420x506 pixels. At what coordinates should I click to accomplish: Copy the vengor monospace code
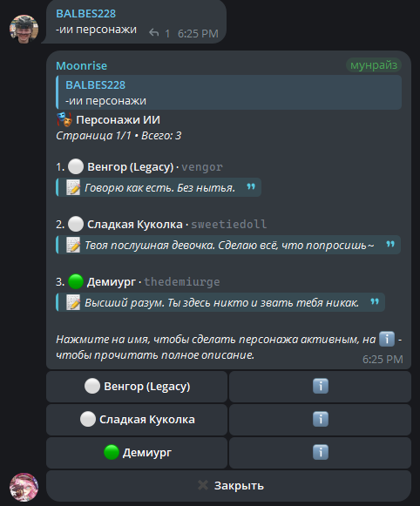tap(202, 167)
